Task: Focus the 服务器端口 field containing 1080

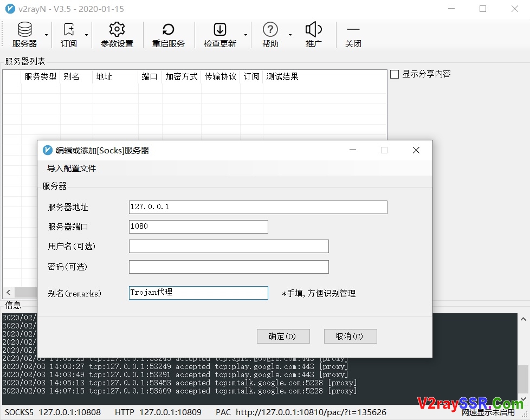Action: point(198,227)
